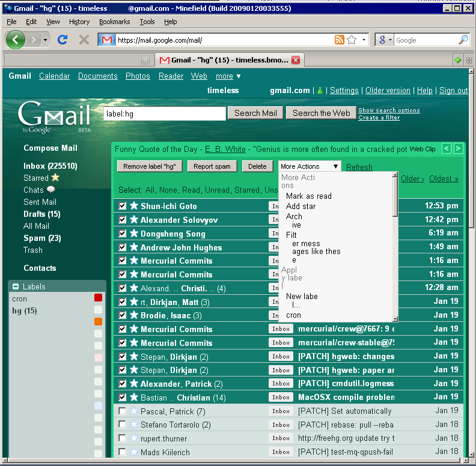This screenshot has height=466, width=476.
Task: Star the rupert.thurner message
Action: pos(134,438)
